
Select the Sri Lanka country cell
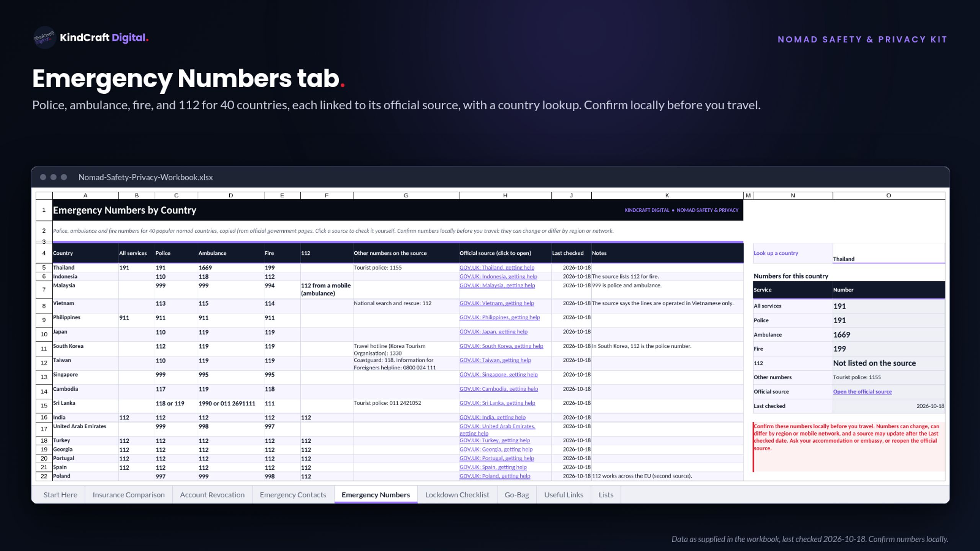85,406
